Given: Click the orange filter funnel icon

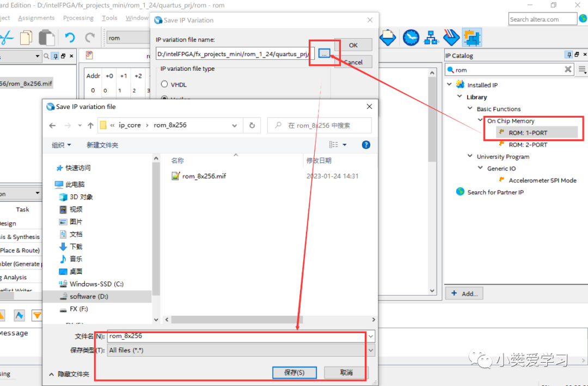Looking at the screenshot, I should (x=37, y=315).
